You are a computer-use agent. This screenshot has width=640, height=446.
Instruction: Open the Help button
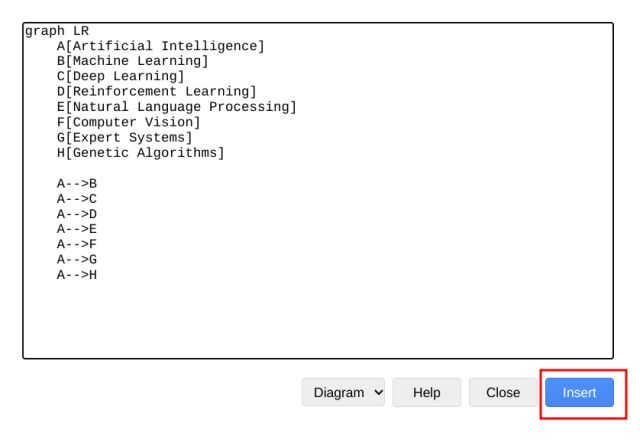(426, 393)
